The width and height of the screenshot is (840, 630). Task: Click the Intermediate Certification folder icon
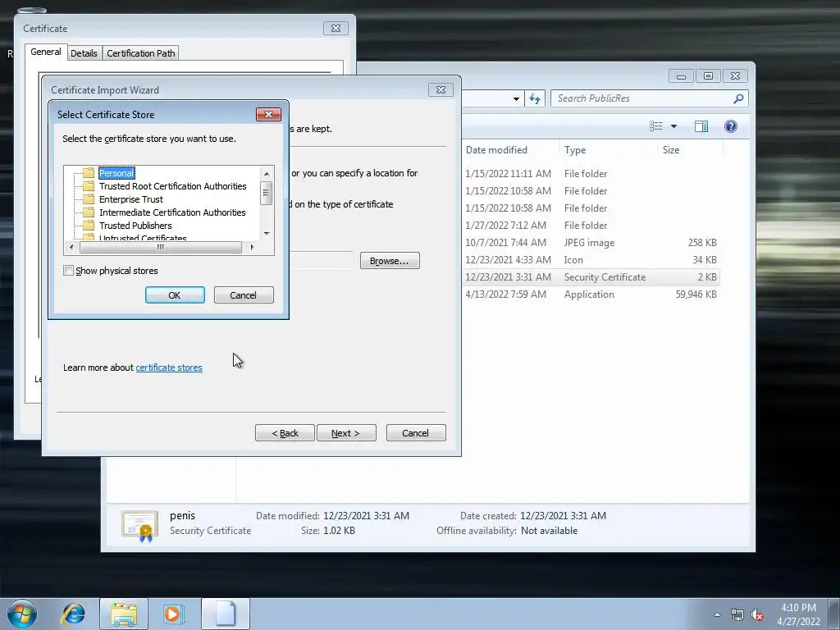(x=89, y=212)
